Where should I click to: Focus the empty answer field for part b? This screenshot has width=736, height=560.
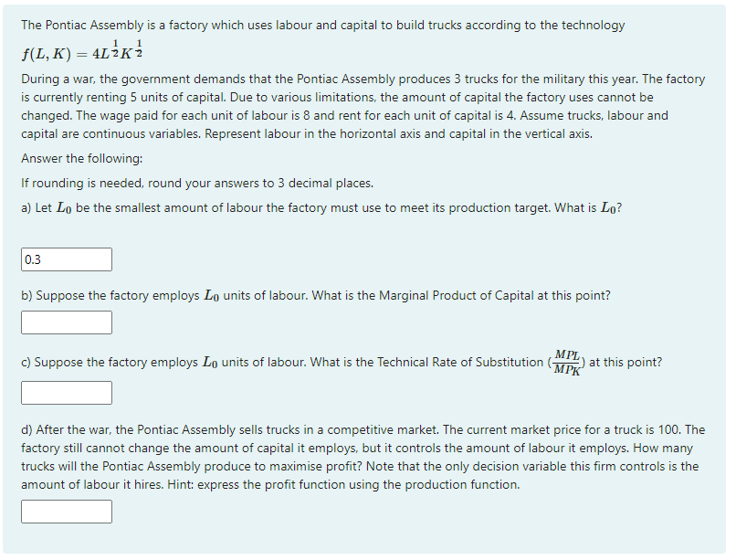pos(66,322)
